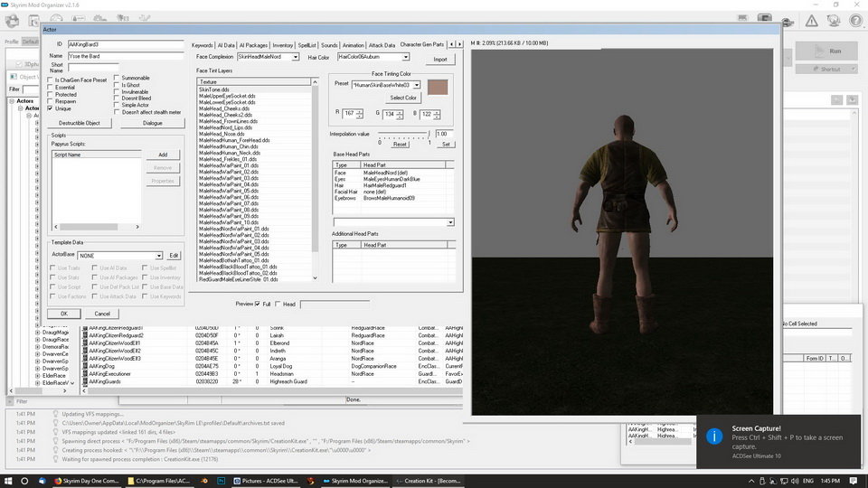Switch to Firefox 'Skyrim Day One' taskbar item
This screenshot has width=868, height=488.
tap(86, 481)
